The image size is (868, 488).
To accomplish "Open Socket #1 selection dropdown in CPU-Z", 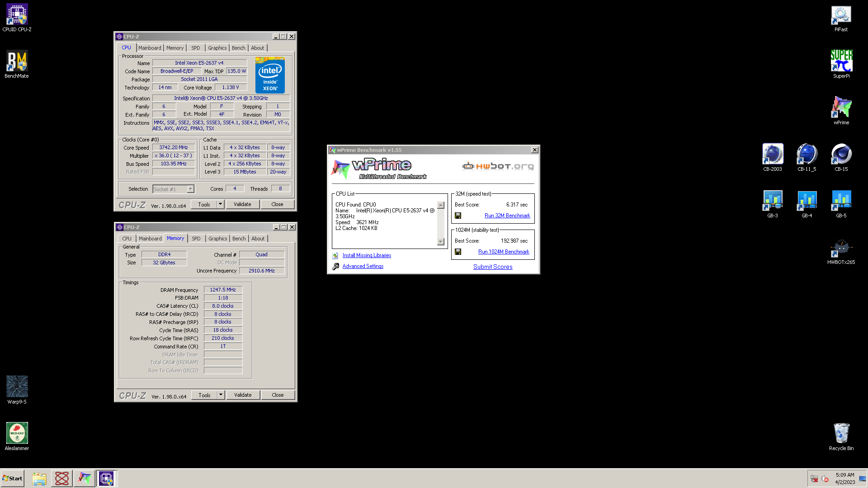I will (x=174, y=189).
